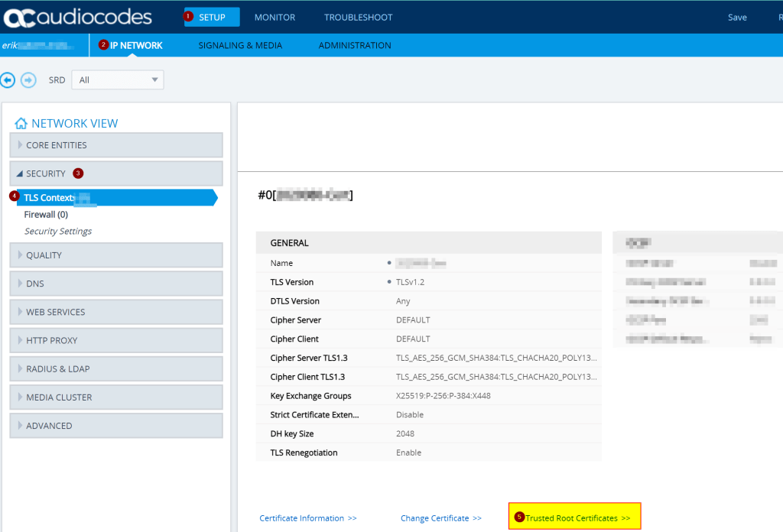Open the Troubleshoot tab

(358, 17)
